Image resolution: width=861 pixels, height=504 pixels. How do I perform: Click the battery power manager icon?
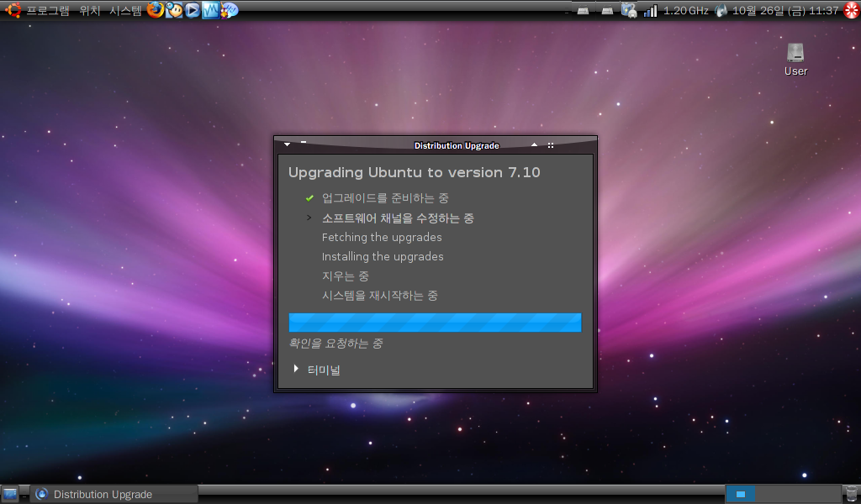click(x=629, y=10)
